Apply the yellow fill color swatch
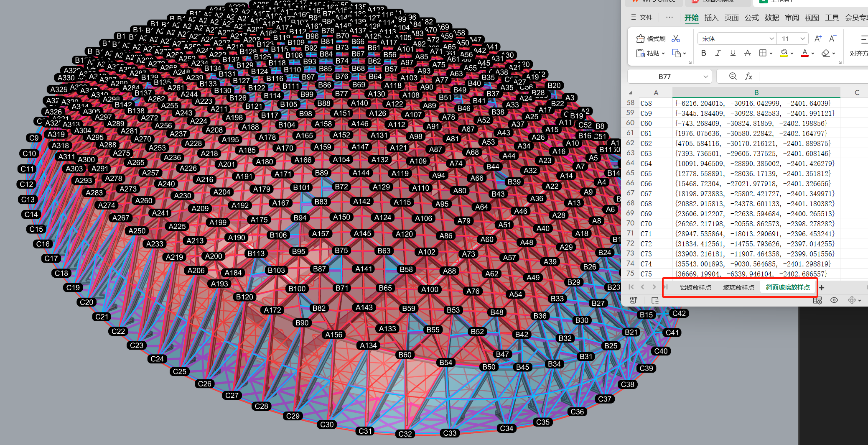 click(784, 53)
